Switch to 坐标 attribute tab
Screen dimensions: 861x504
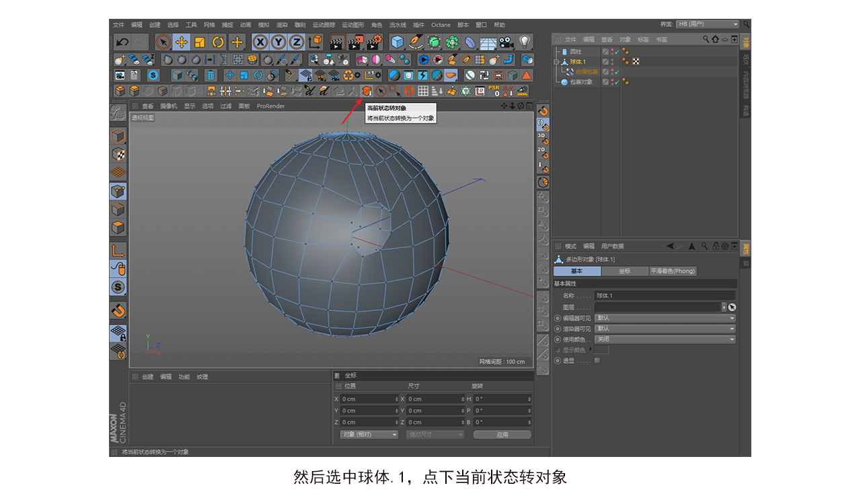625,271
